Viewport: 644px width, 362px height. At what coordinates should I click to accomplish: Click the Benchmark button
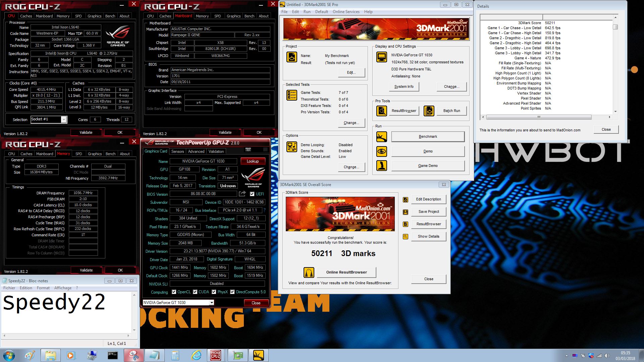coord(428,136)
